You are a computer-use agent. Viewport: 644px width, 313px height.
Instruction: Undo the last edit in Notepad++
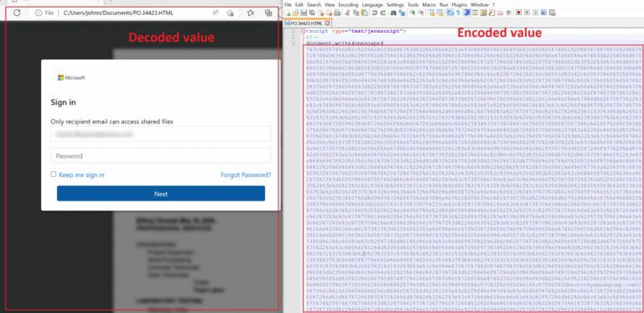(x=375, y=13)
